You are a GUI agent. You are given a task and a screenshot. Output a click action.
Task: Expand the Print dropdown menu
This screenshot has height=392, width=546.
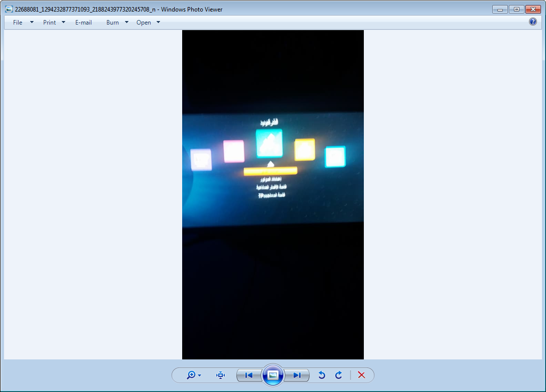click(x=54, y=23)
